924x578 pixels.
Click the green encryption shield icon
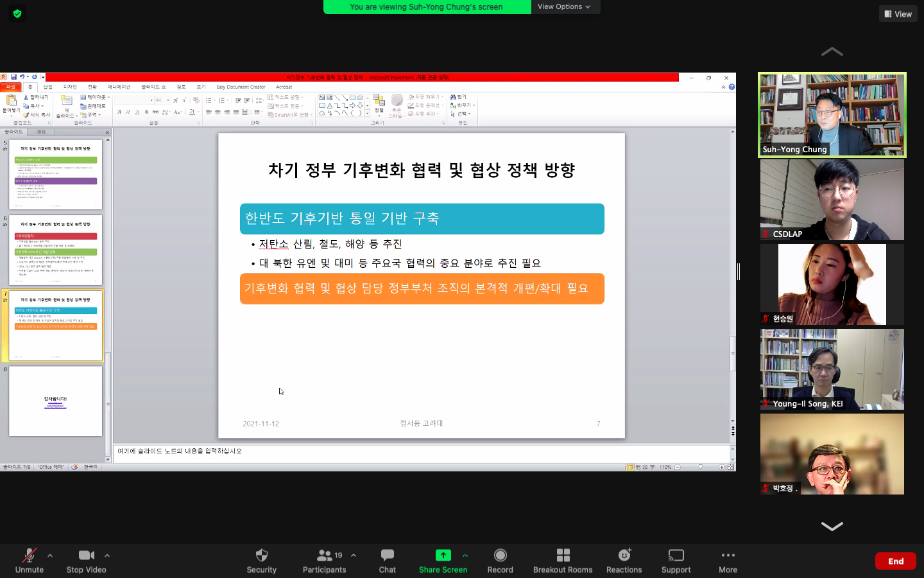click(17, 13)
